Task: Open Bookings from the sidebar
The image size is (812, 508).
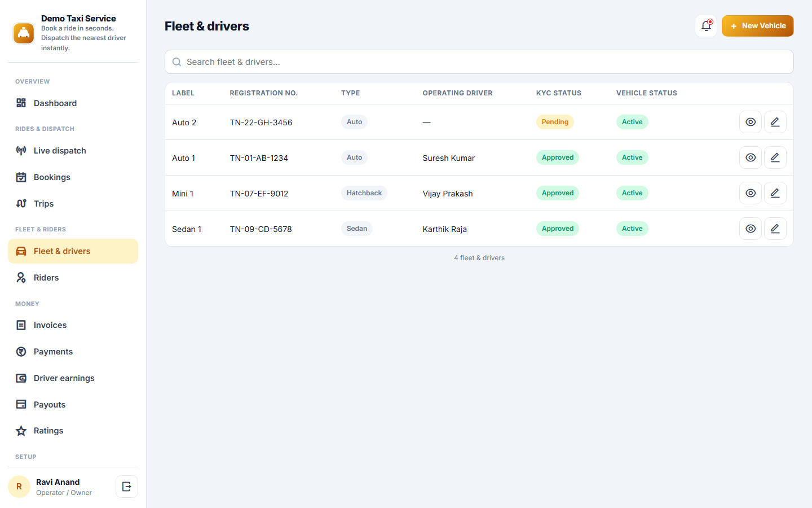Action: [x=73, y=177]
